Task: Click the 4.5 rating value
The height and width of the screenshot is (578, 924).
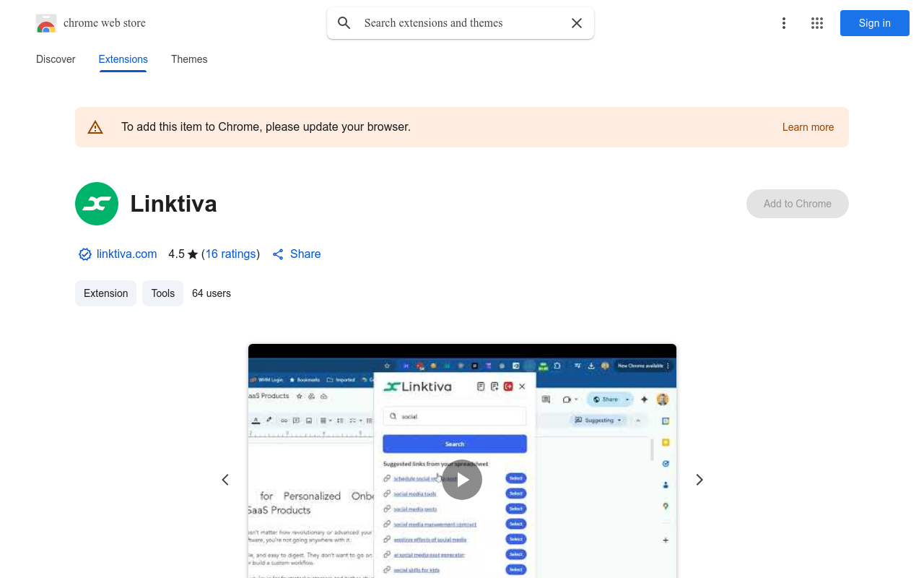Action: (x=176, y=254)
